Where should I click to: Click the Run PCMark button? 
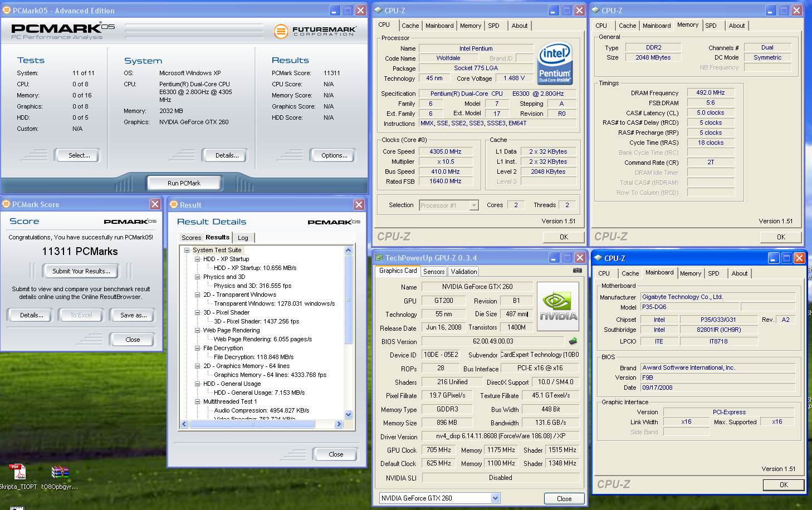tap(184, 183)
